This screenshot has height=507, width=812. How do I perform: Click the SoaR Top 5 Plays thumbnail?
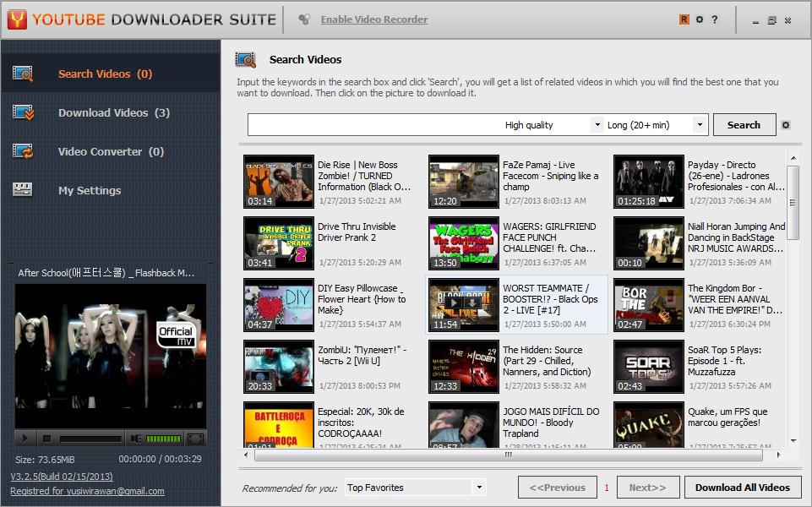648,366
